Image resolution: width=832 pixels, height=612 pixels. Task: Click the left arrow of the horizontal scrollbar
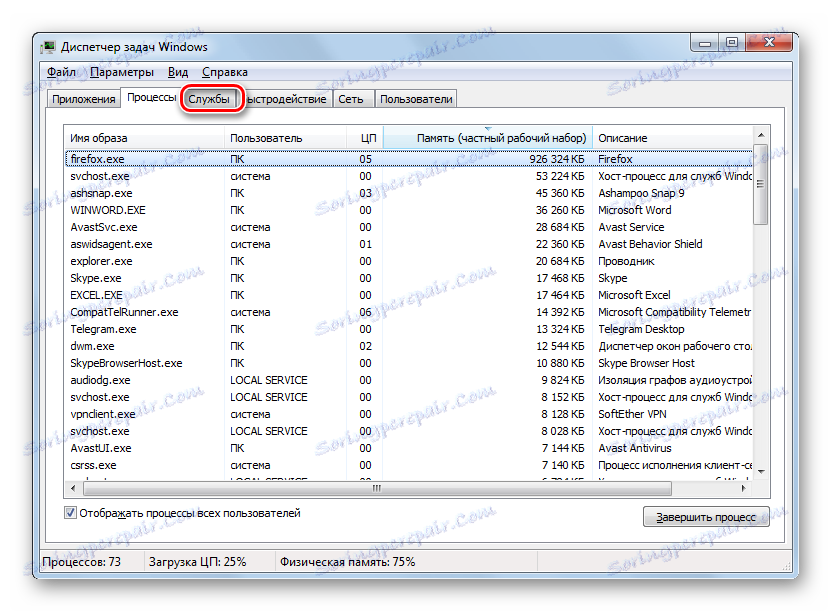coord(73,488)
